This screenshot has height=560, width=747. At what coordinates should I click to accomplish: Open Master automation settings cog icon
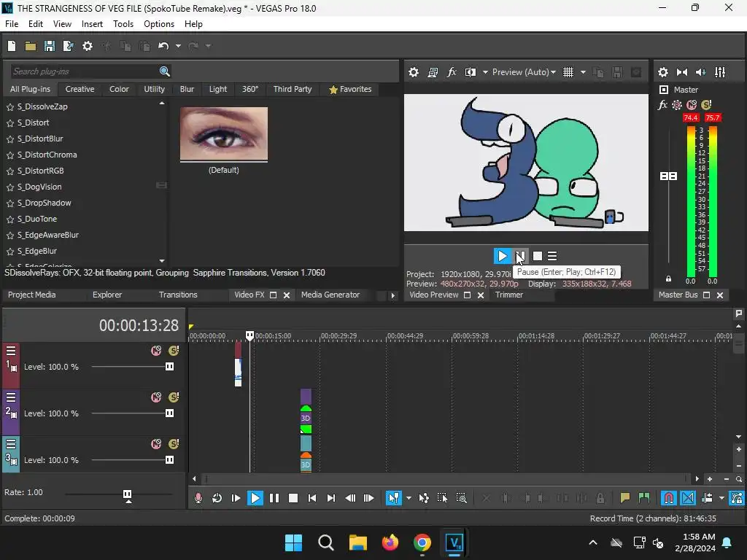coord(677,105)
